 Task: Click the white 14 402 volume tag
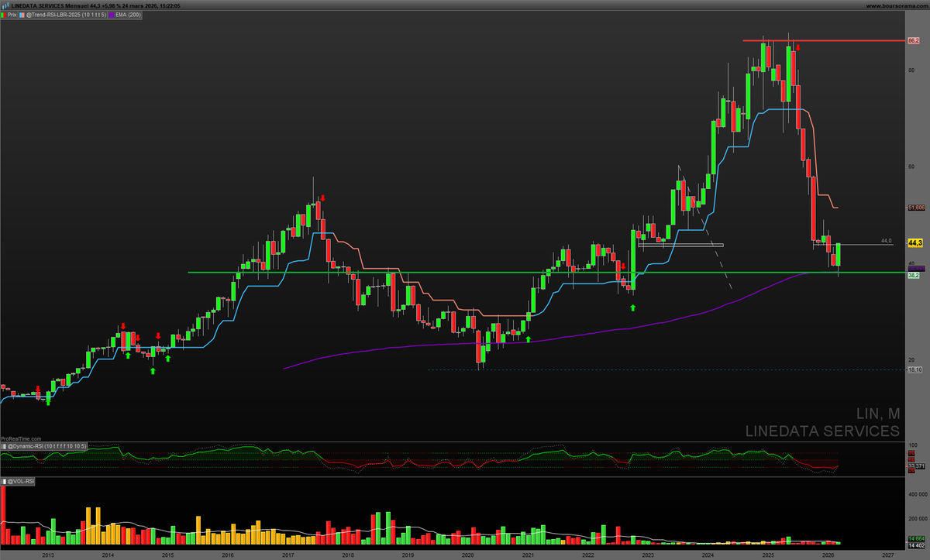[x=917, y=546]
